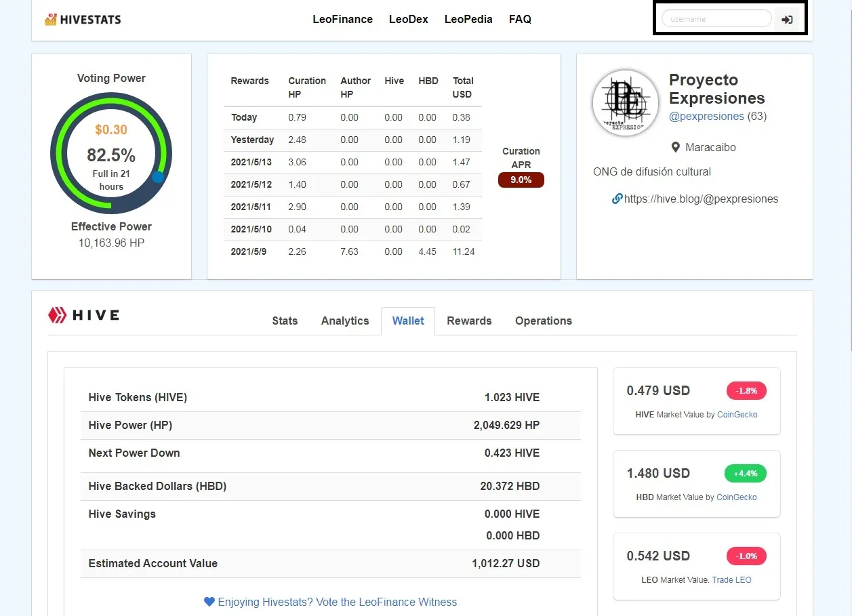
Task: Click the 0.479 USD HIVE price
Action: [658, 390]
